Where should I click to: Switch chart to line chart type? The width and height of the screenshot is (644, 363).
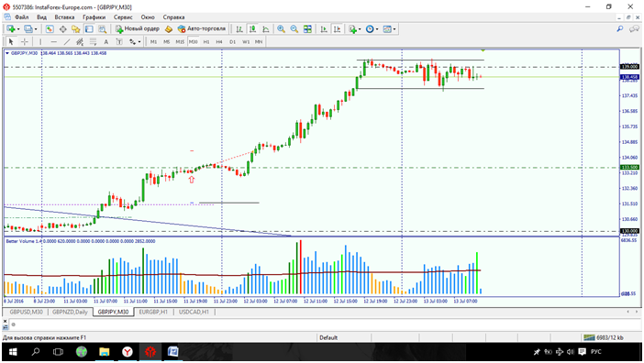point(266,28)
